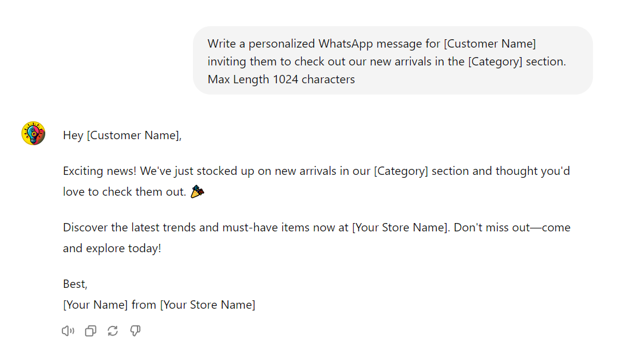This screenshot has height=364, width=618.
Task: Click "[Your Store Name]" in the Discover paragraph
Action: click(400, 228)
